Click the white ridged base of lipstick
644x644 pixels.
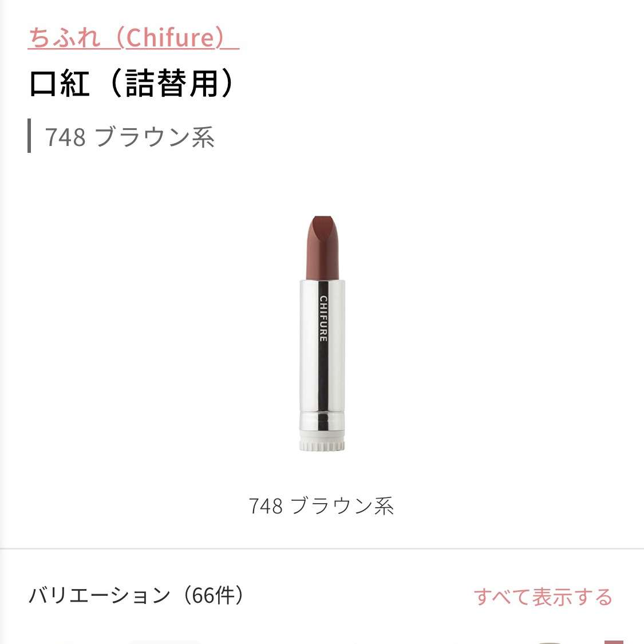tap(322, 441)
